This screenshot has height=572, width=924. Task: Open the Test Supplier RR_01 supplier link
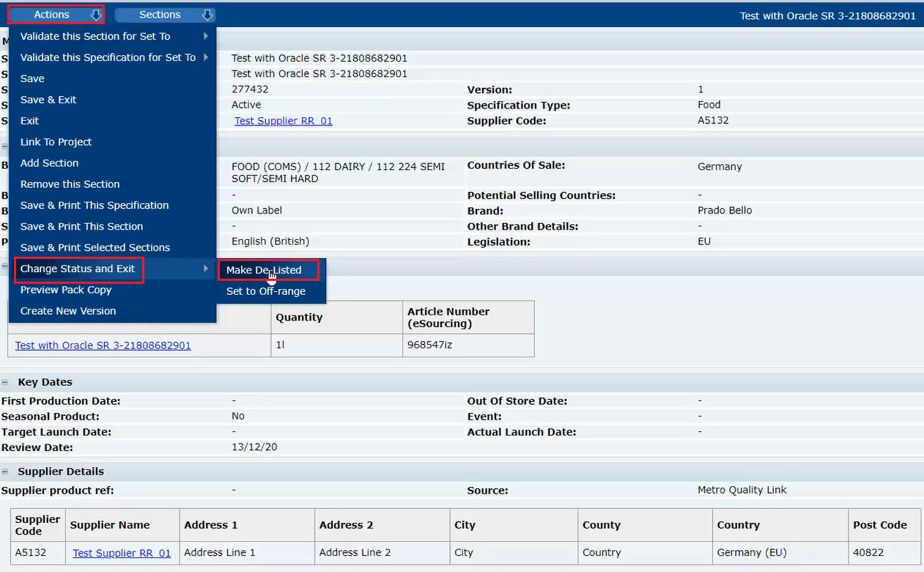click(x=283, y=120)
